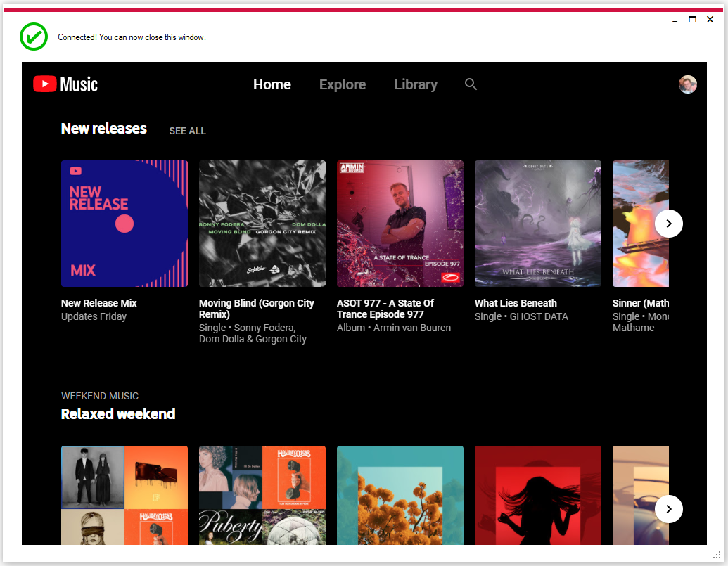Click the What Lies Beneath title
Viewport: 728px width, 566px height.
click(x=516, y=303)
